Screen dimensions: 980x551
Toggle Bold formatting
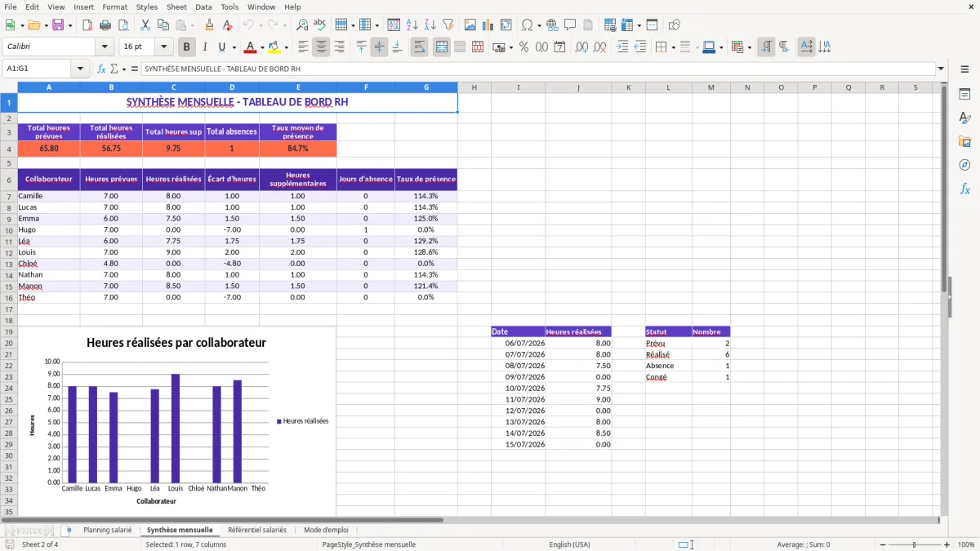click(187, 47)
